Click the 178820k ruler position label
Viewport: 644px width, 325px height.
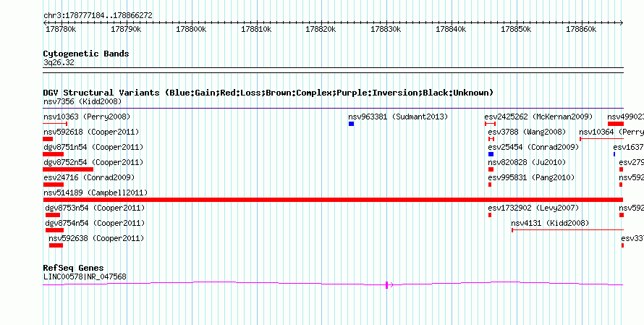321,29
